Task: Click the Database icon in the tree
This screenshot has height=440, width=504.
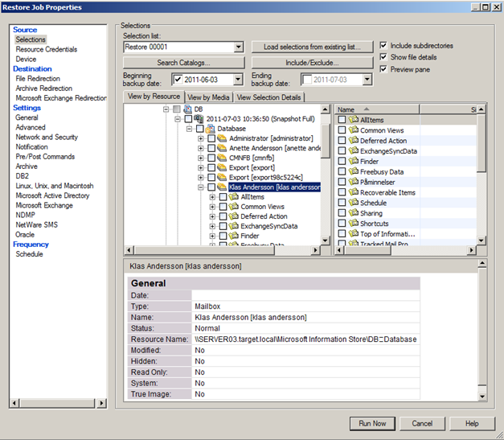Action: pyautogui.click(x=211, y=129)
